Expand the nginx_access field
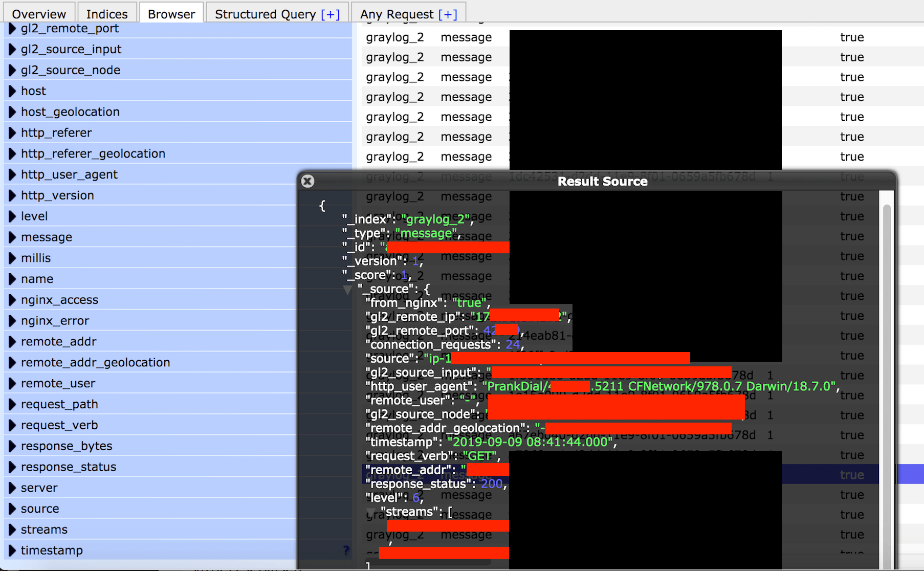This screenshot has height=571, width=924. click(12, 300)
